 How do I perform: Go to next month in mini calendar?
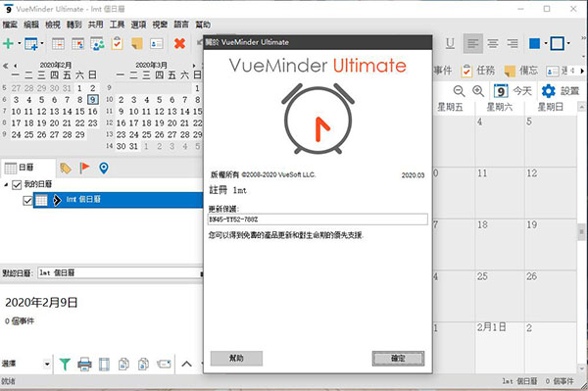point(194,66)
